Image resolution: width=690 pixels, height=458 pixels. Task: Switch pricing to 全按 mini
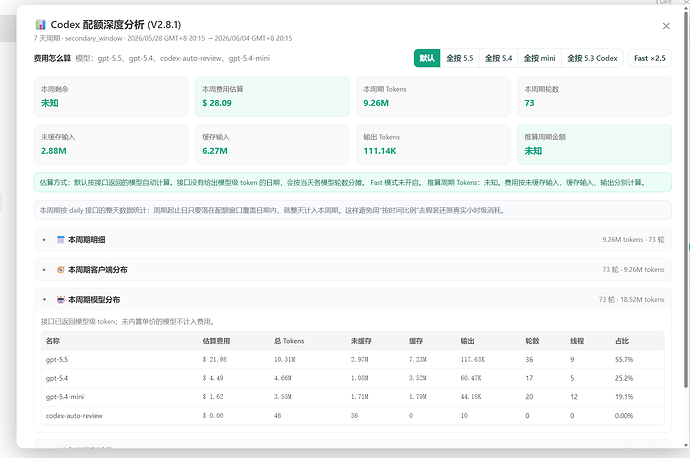pos(539,58)
